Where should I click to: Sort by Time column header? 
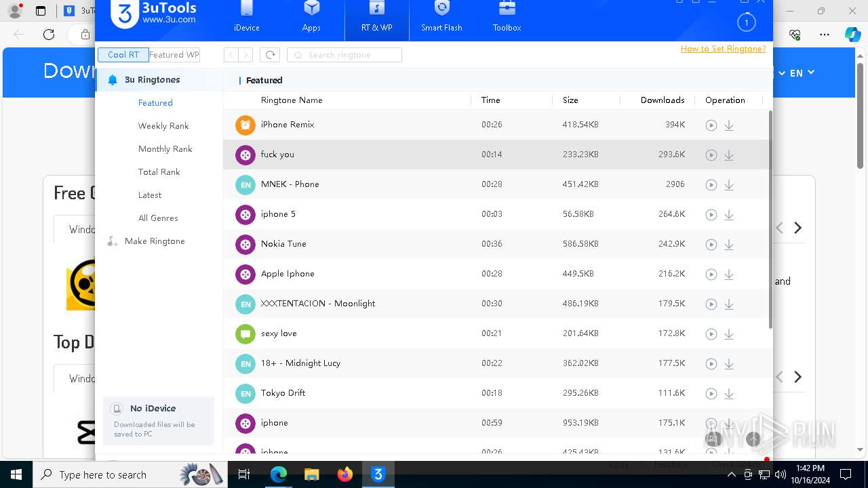pyautogui.click(x=490, y=100)
